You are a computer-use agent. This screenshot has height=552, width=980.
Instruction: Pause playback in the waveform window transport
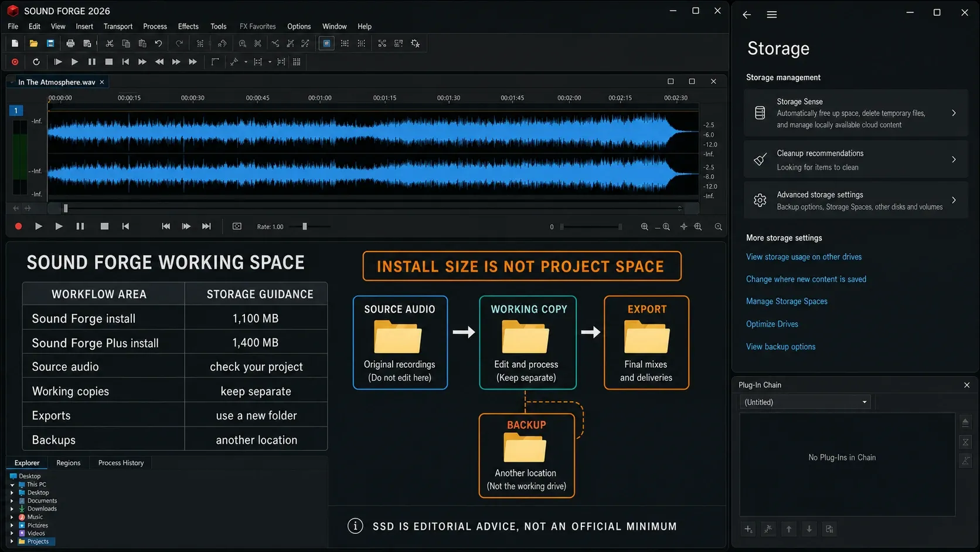[x=80, y=226]
